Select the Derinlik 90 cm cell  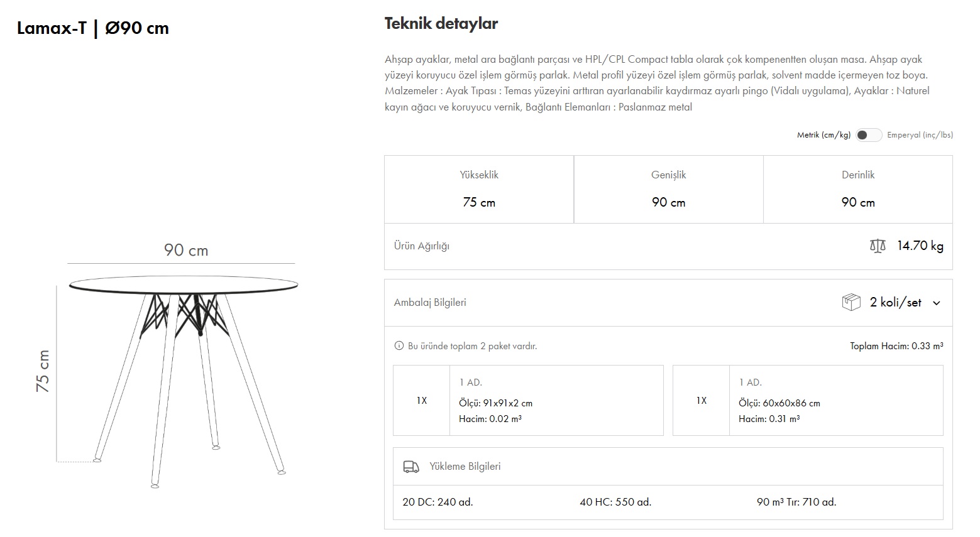click(x=857, y=189)
